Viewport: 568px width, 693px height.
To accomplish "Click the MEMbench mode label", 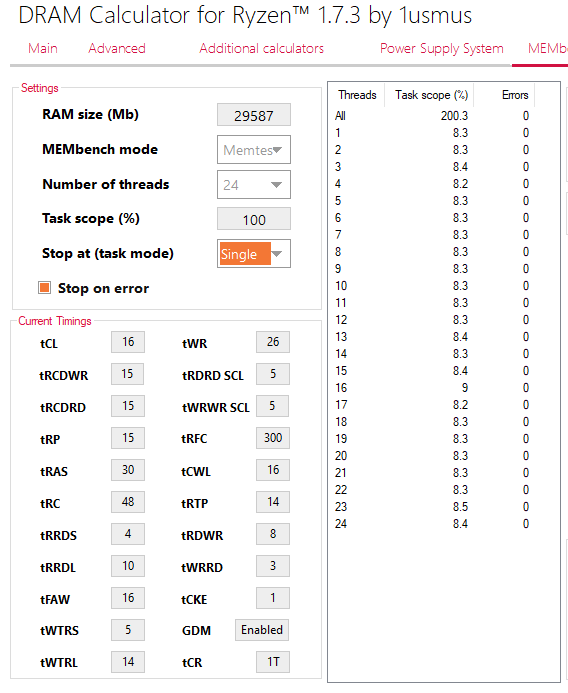I will pos(100,149).
